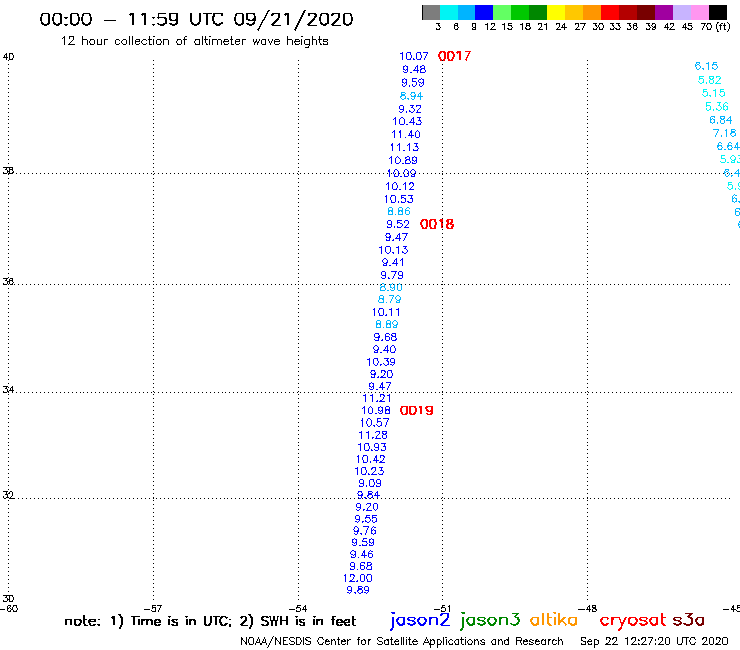
Task: Click the 10.53 wave height value
Action: (399, 199)
